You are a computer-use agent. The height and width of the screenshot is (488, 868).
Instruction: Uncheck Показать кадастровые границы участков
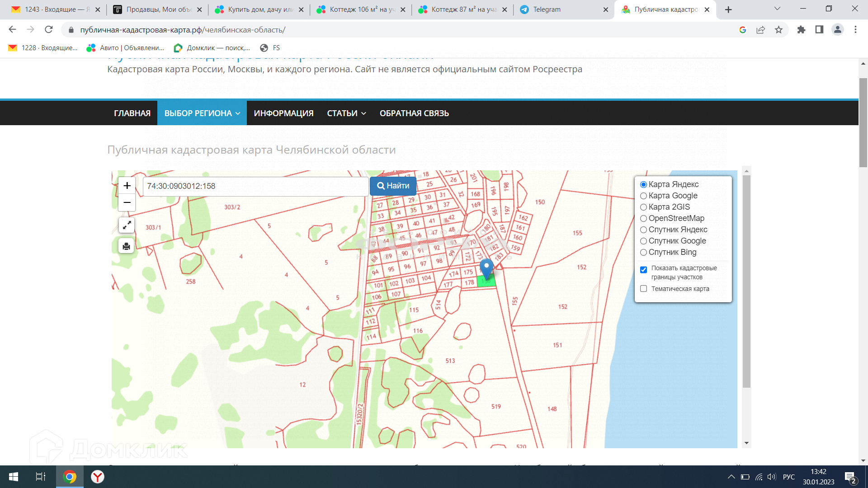tap(643, 270)
